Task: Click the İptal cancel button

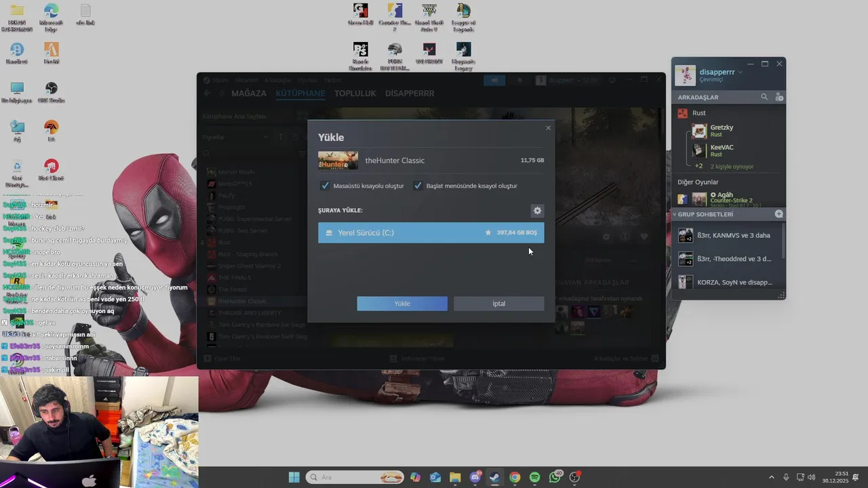Action: 498,304
